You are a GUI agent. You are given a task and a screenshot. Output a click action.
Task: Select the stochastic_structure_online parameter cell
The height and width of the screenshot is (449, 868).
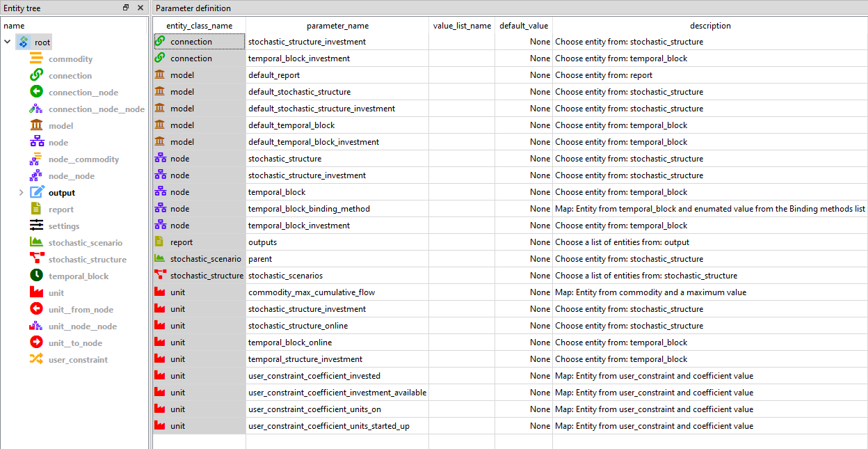click(x=337, y=326)
